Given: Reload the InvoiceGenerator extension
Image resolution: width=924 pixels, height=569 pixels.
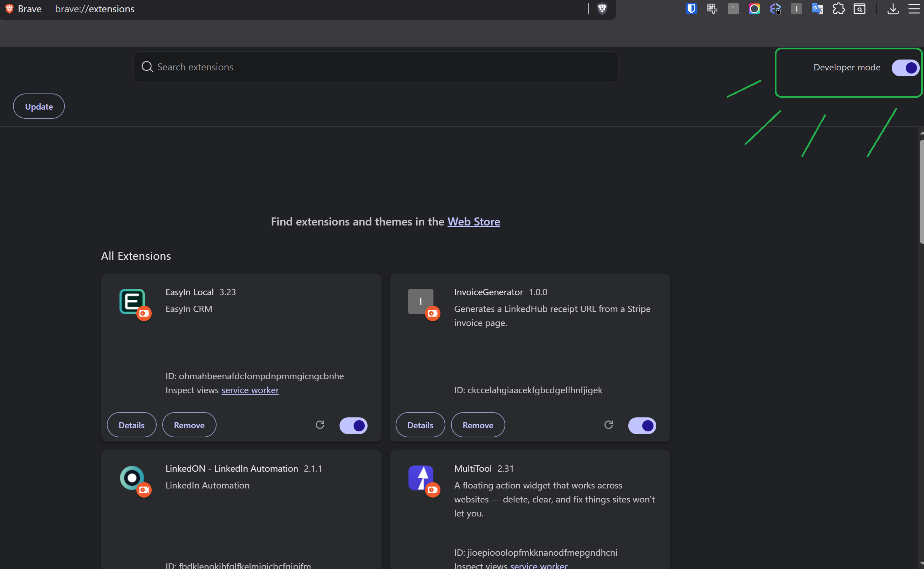Looking at the screenshot, I should tap(609, 425).
